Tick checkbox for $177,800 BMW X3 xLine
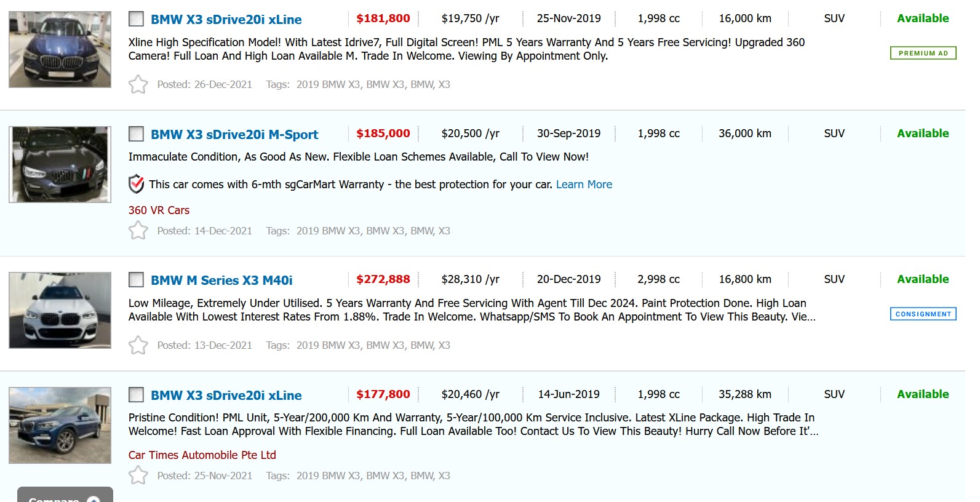The image size is (980, 502). (x=136, y=395)
